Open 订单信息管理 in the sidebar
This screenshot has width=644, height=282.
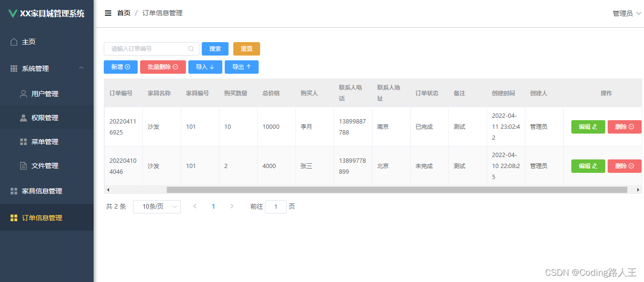tap(42, 218)
